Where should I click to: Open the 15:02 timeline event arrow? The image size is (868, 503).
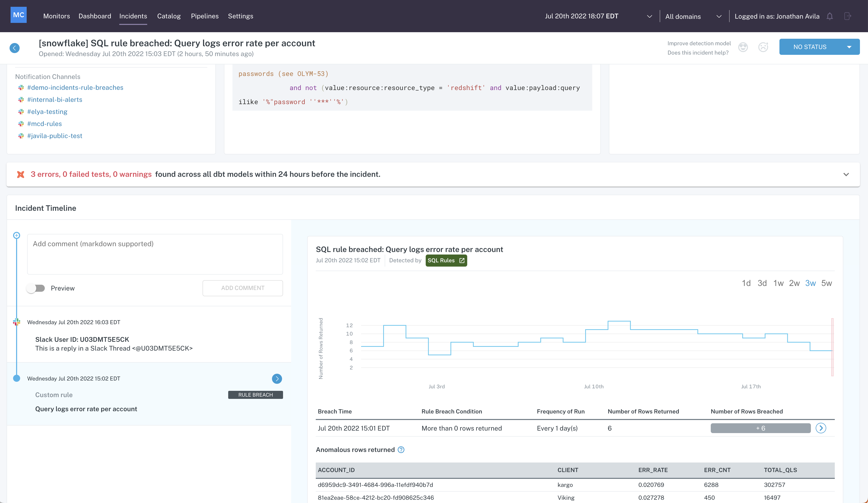point(277,379)
